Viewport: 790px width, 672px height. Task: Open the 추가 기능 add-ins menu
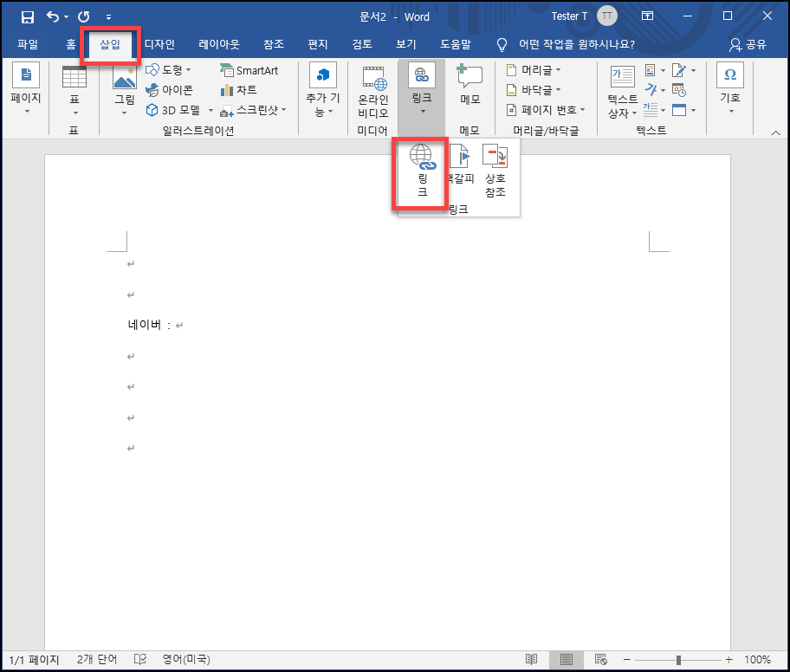click(x=322, y=90)
